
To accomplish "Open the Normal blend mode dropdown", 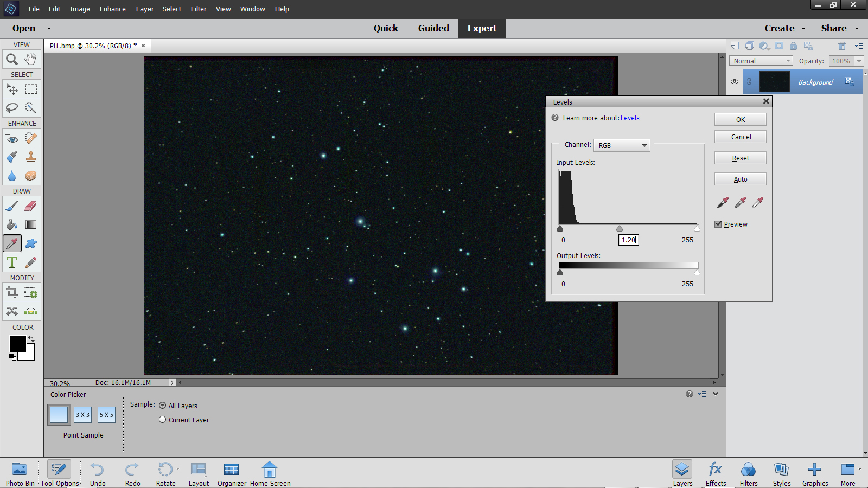I will pos(761,61).
